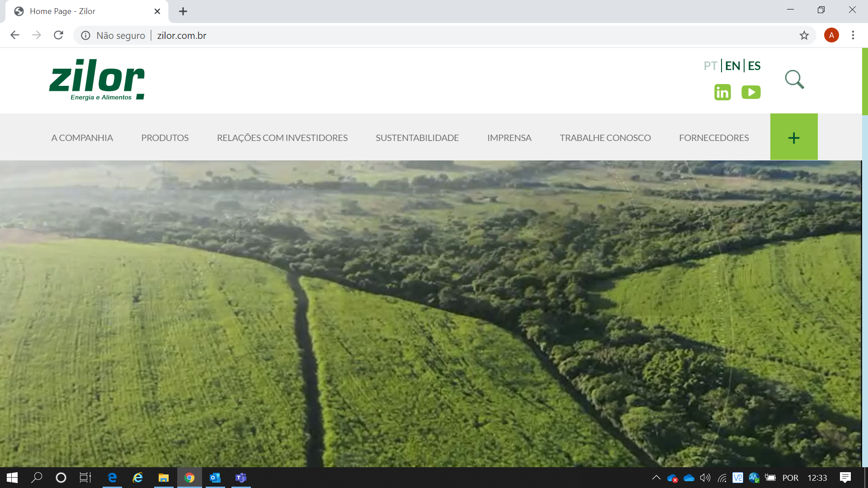This screenshot has width=868, height=488.
Task: Open RELAÇÕES COM INVESTIDORES menu
Action: coord(282,138)
